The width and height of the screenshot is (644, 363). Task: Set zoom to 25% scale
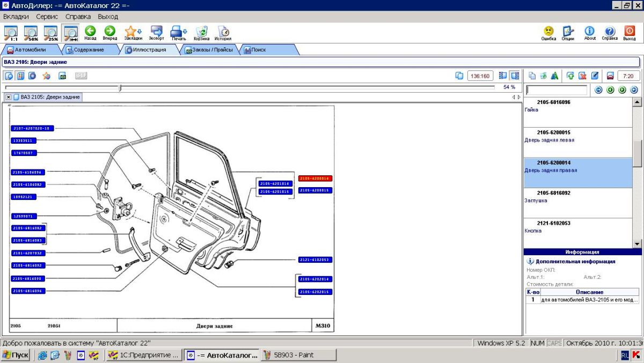click(x=50, y=33)
